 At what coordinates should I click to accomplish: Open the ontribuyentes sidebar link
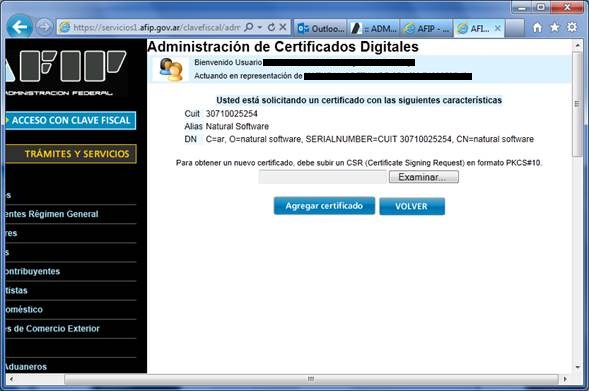(33, 271)
